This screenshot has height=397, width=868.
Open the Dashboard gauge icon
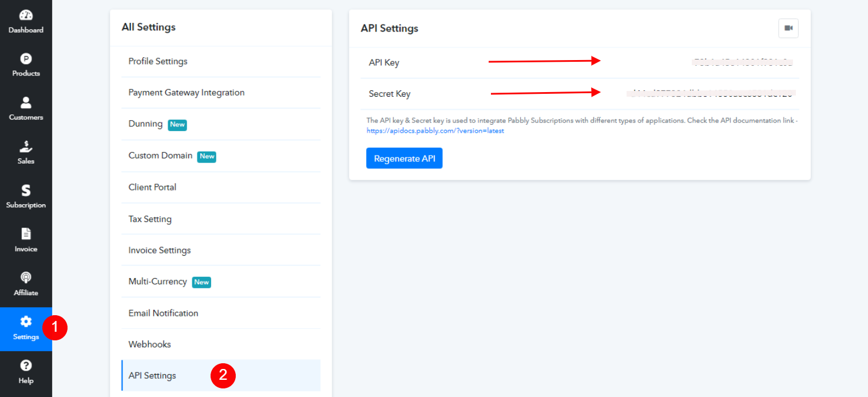point(26,15)
